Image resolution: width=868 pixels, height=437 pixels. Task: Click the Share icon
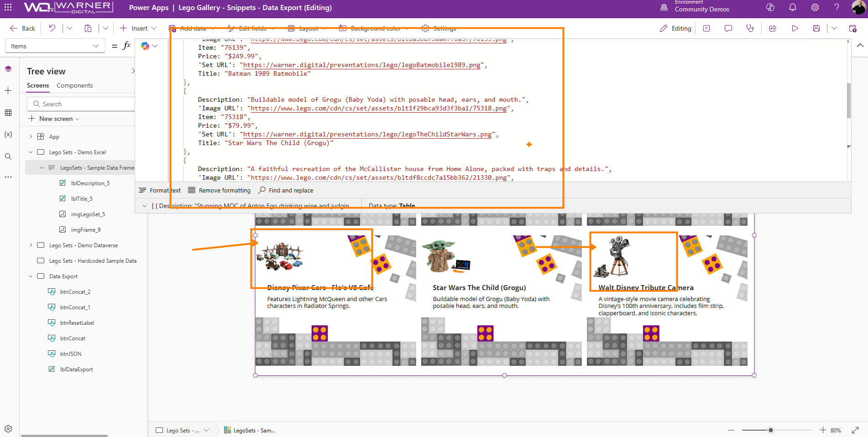(773, 28)
